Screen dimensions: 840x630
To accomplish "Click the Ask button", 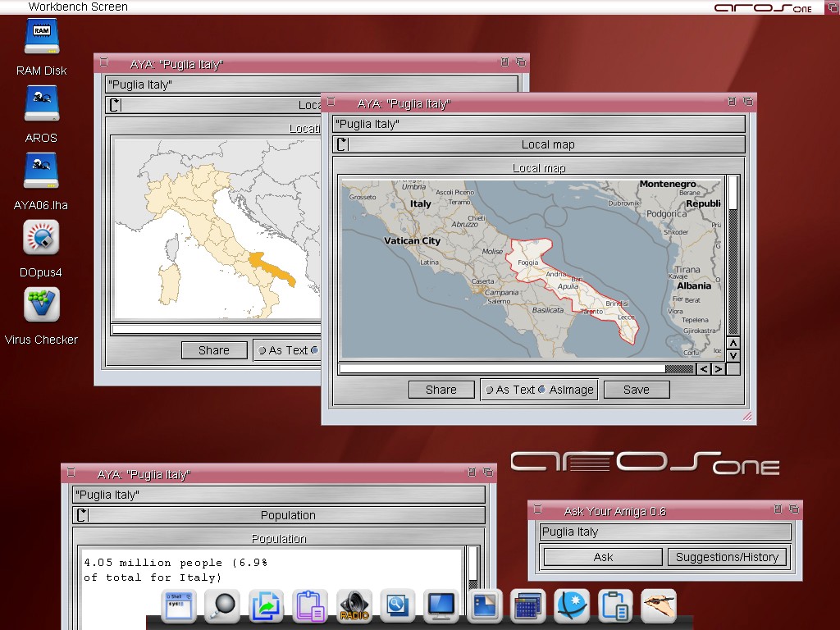I will click(603, 557).
